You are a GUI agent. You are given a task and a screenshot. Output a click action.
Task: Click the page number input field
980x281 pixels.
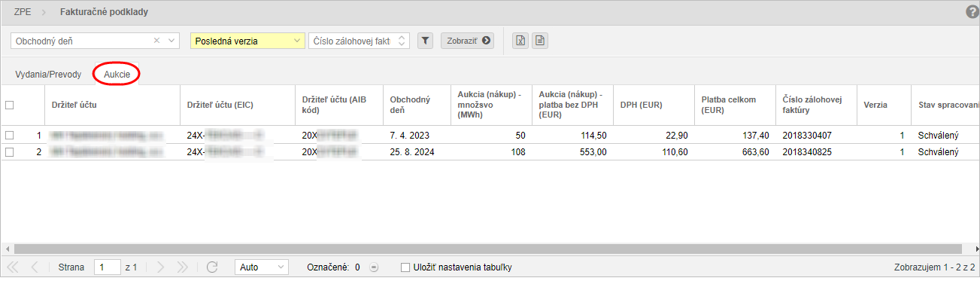(108, 267)
